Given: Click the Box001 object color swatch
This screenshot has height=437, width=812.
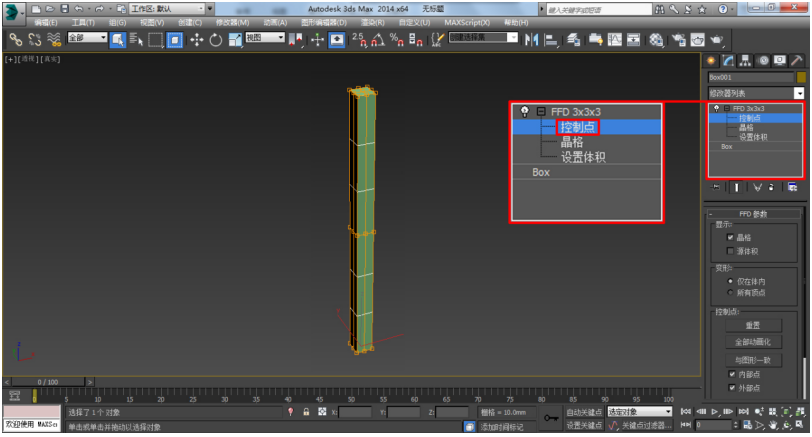Looking at the screenshot, I should coord(801,77).
